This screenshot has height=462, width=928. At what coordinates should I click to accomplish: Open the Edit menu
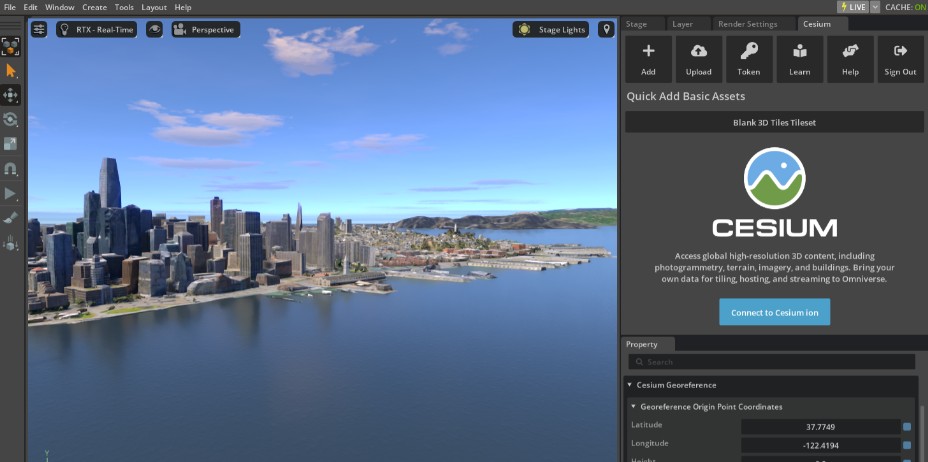(30, 7)
